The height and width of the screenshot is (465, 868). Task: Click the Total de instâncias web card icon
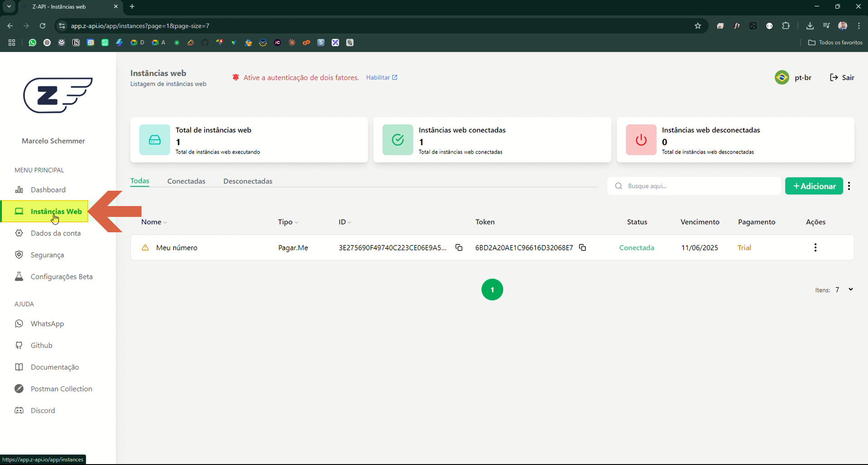(155, 140)
